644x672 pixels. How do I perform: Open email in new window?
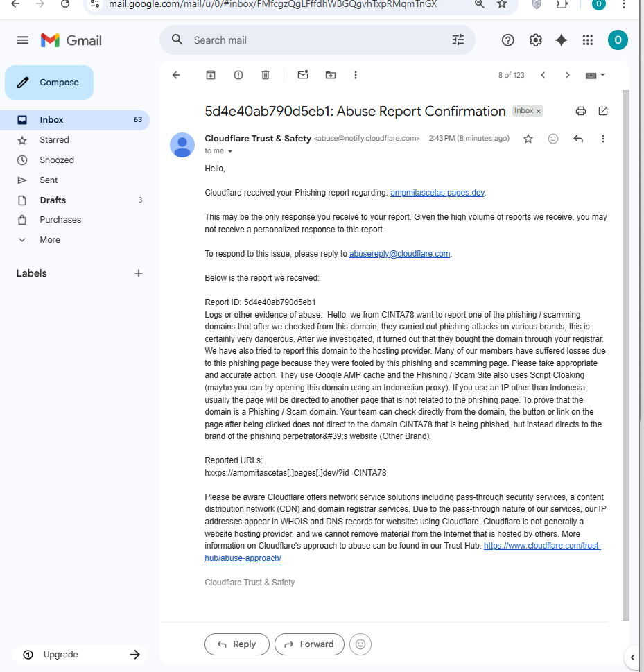pos(603,111)
